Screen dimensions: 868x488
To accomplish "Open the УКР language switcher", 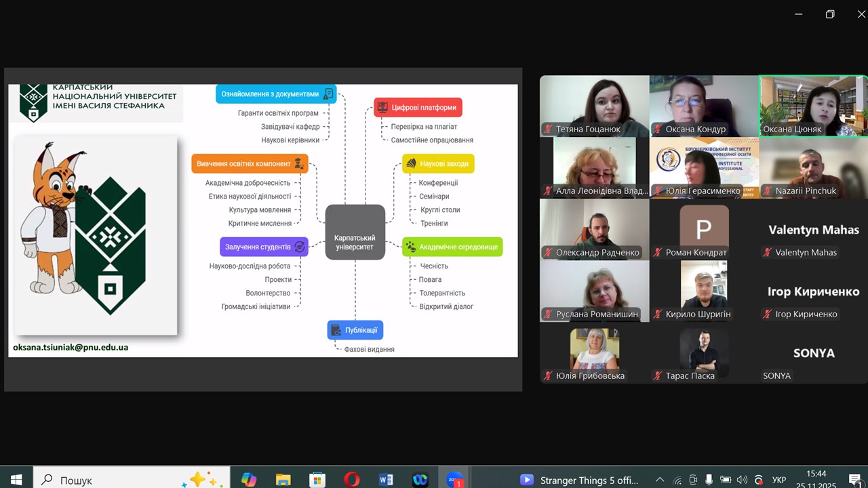I will click(x=779, y=480).
